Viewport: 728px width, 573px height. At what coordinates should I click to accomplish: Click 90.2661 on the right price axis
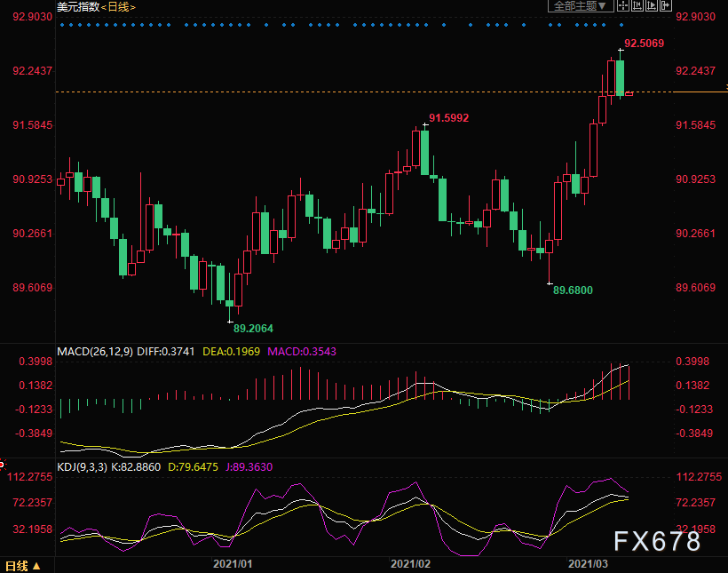(695, 234)
